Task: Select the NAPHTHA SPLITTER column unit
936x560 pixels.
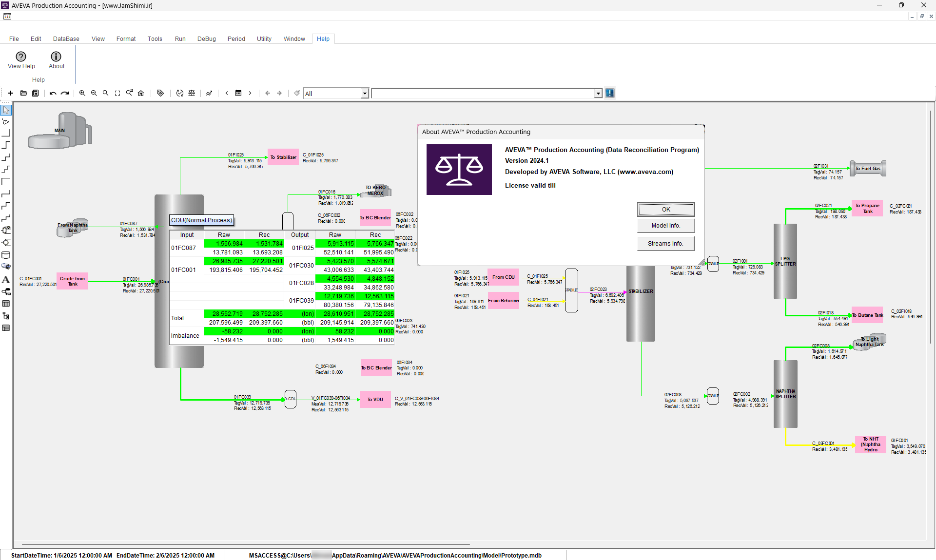Action: tap(785, 394)
